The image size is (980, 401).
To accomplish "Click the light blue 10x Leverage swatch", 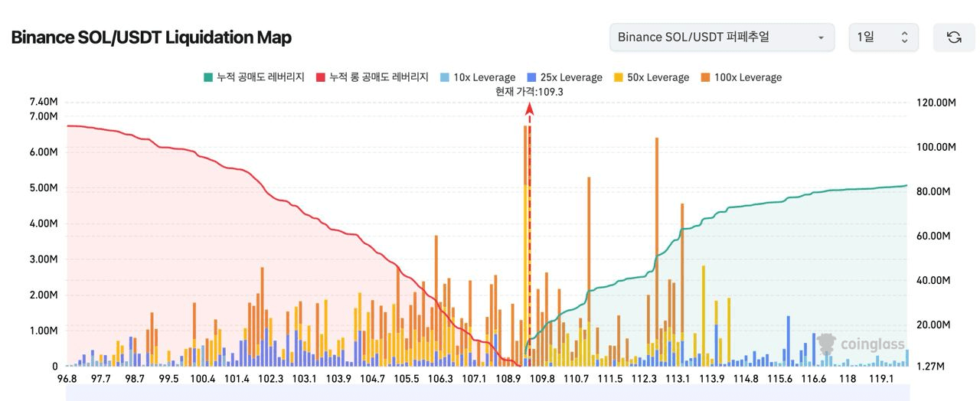I will click(444, 77).
